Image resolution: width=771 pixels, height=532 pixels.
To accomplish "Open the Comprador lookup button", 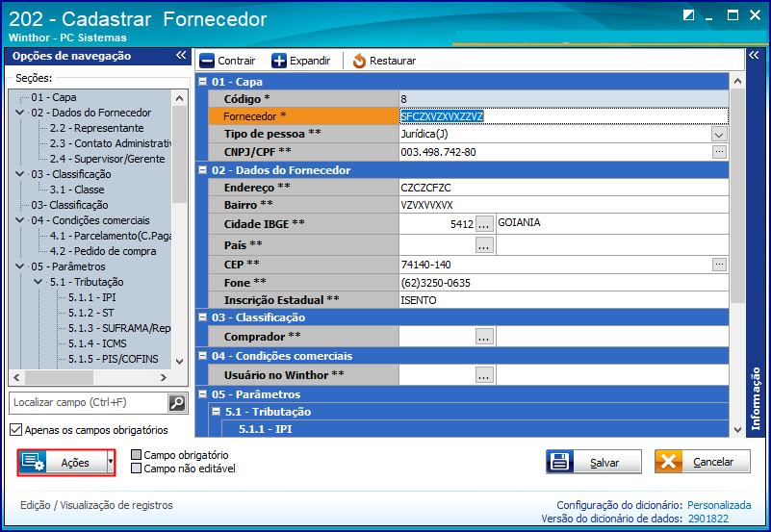I will click(484, 337).
